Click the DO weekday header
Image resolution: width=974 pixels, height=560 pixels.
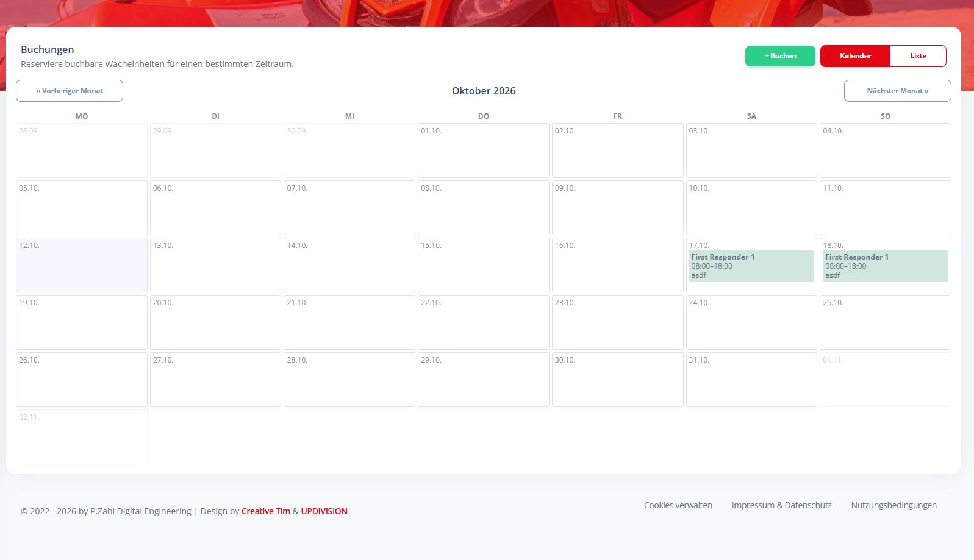[484, 116]
